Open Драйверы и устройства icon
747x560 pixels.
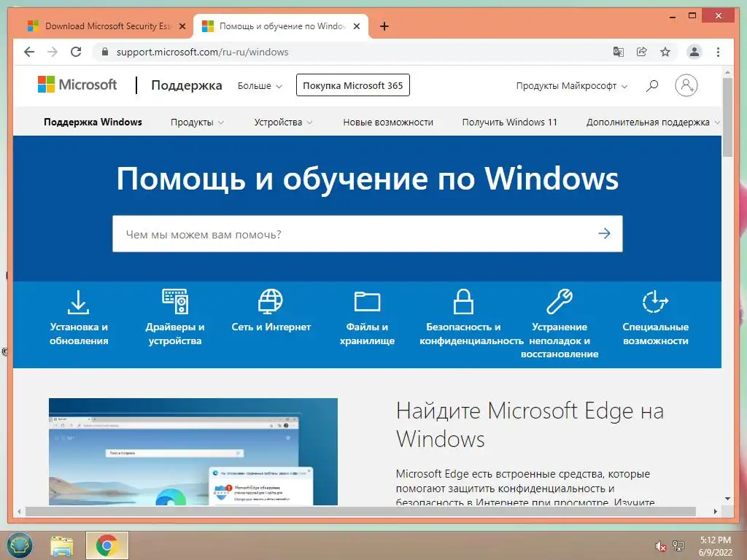click(x=175, y=301)
